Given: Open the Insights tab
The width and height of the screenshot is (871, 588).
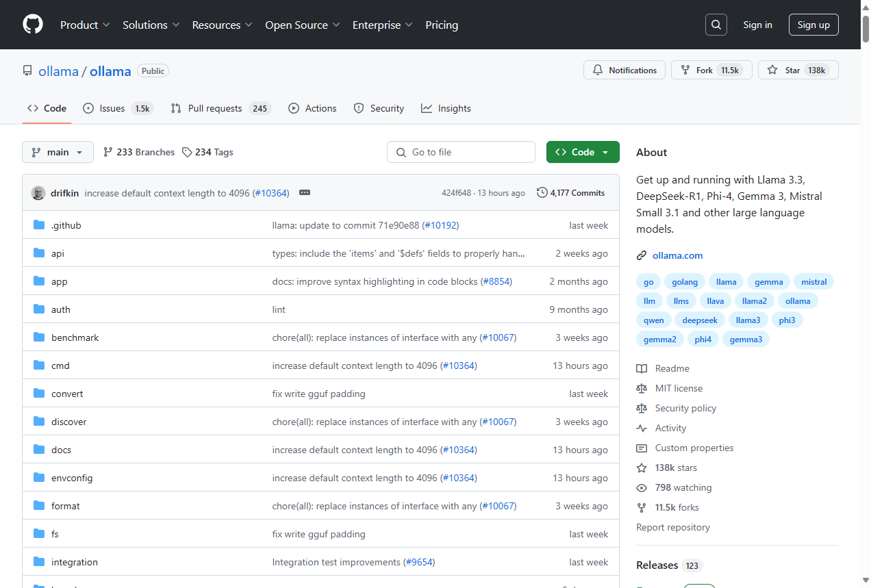Looking at the screenshot, I should click(446, 108).
